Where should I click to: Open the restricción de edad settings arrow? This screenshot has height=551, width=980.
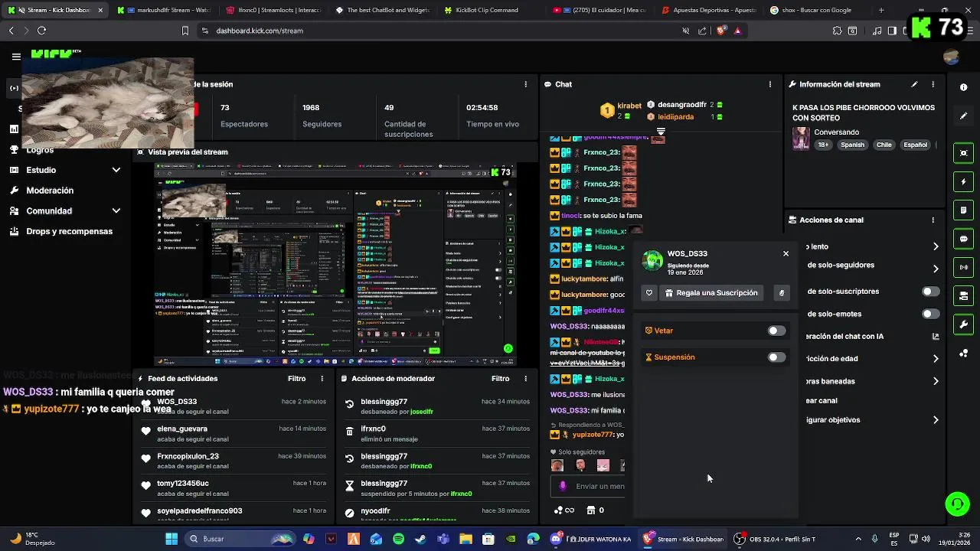tap(936, 358)
